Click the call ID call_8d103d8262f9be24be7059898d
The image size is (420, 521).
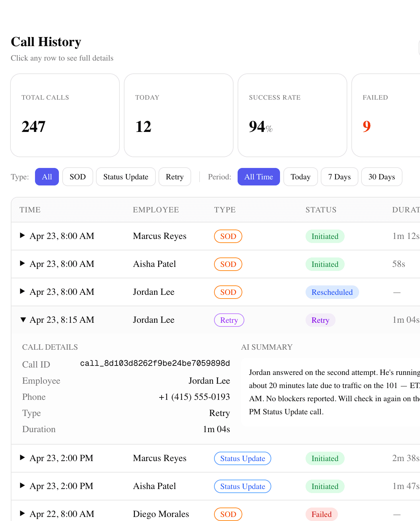[155, 363]
